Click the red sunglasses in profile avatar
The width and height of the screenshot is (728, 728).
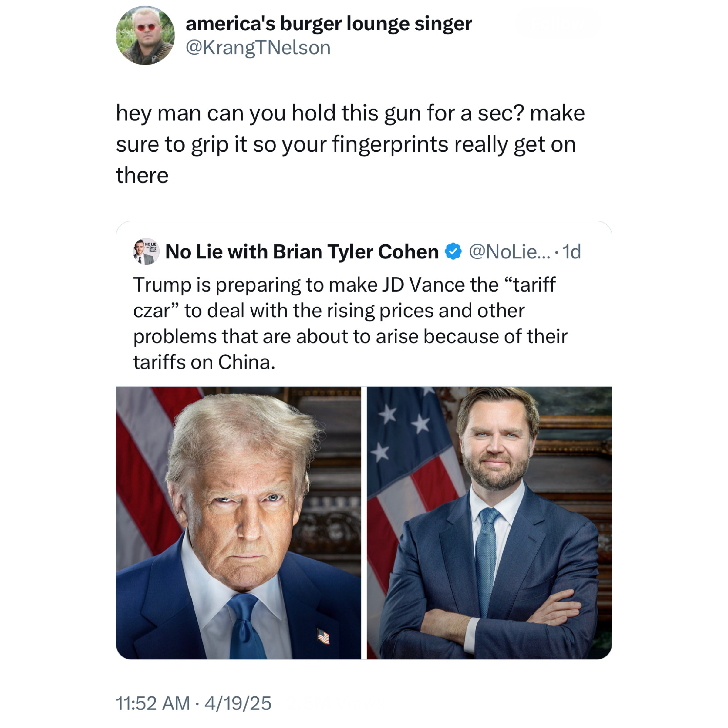pos(146,27)
